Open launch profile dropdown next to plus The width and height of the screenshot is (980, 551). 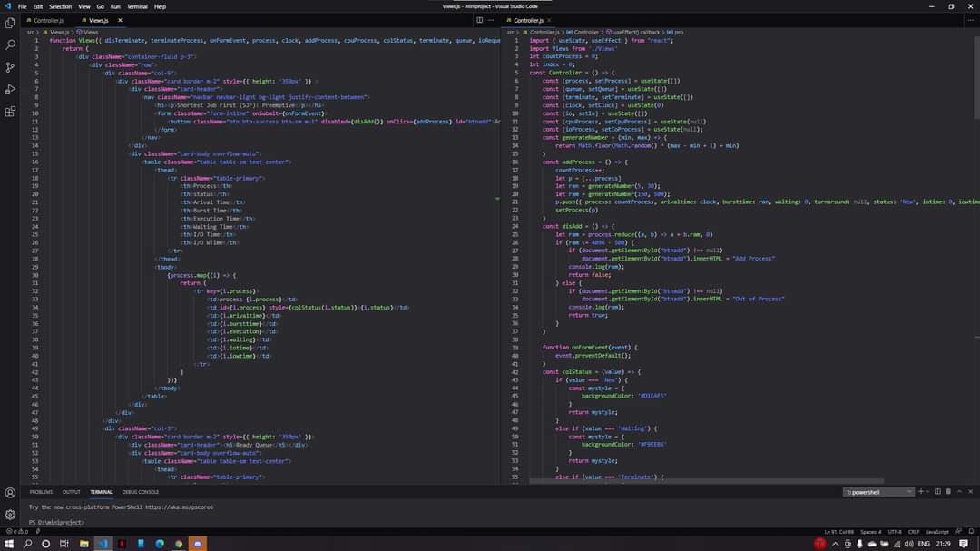tap(927, 492)
